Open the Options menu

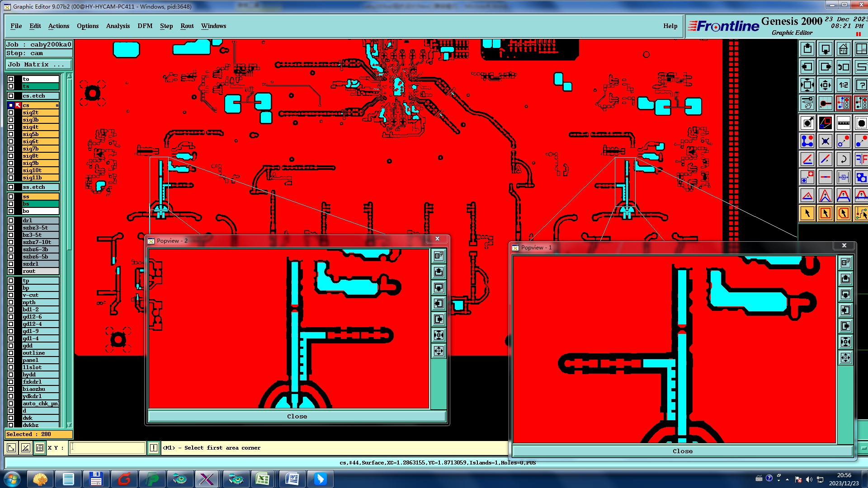pos(88,26)
